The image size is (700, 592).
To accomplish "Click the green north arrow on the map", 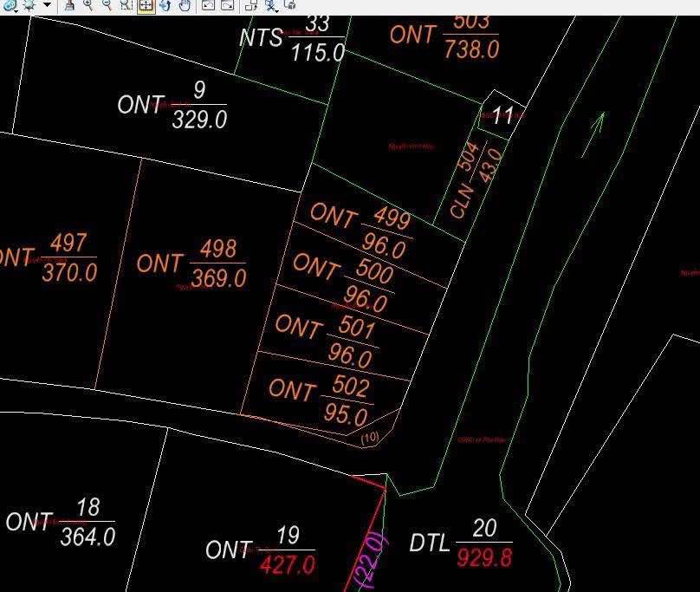I will (600, 130).
